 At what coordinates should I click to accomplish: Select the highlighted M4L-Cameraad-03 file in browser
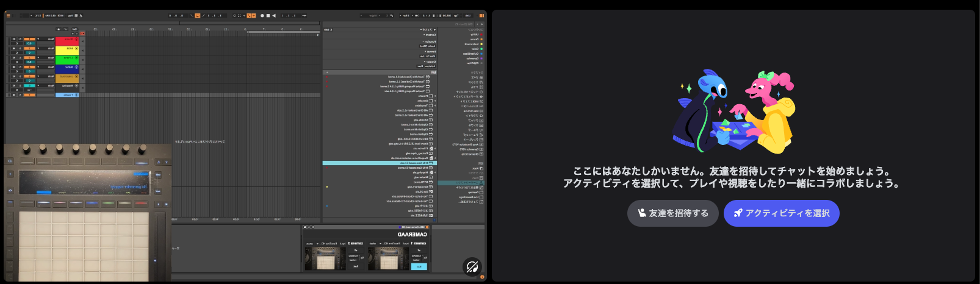415,163
